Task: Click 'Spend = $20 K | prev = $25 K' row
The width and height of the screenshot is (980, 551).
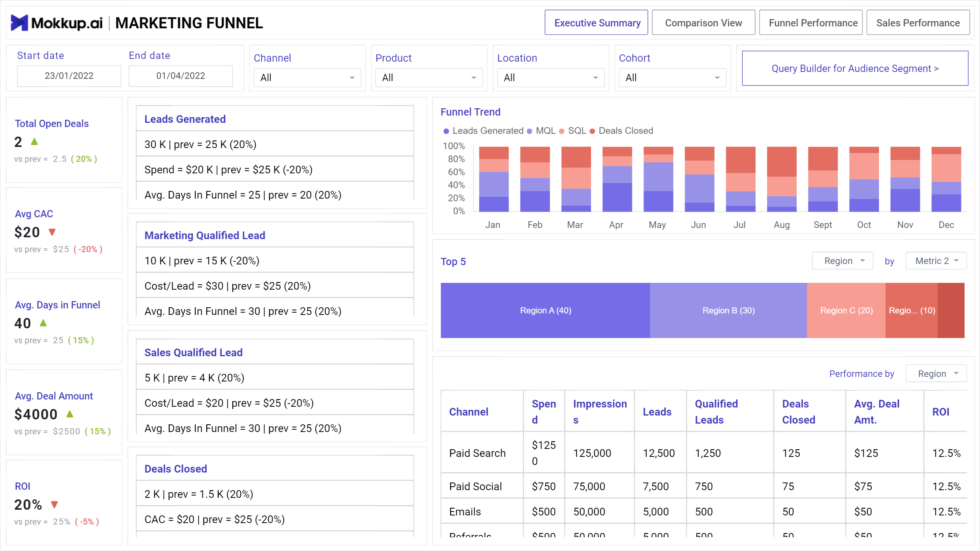Action: pyautogui.click(x=275, y=170)
